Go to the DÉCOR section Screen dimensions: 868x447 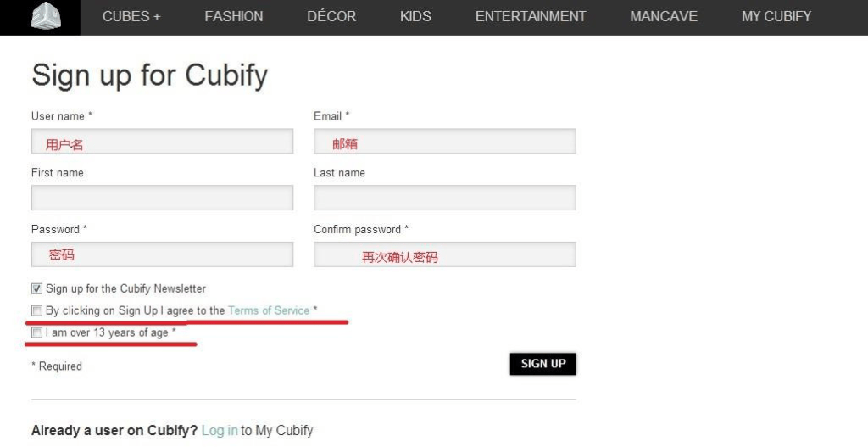click(331, 16)
